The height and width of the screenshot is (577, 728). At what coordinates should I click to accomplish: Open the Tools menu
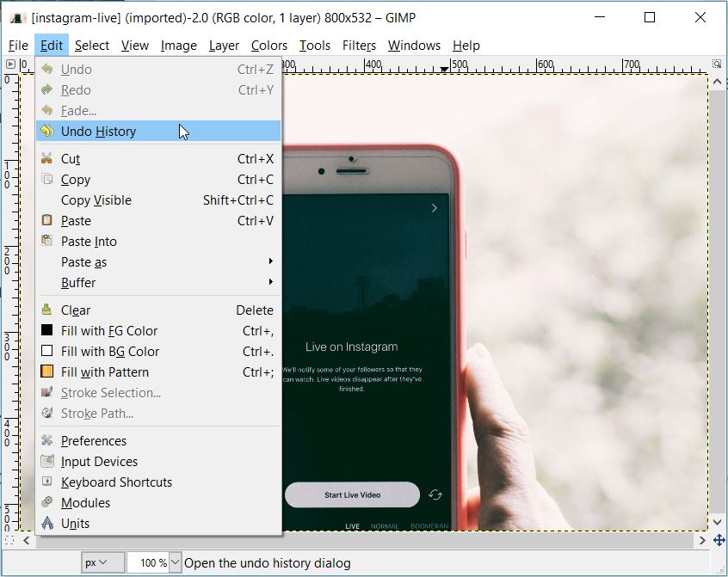click(x=315, y=46)
